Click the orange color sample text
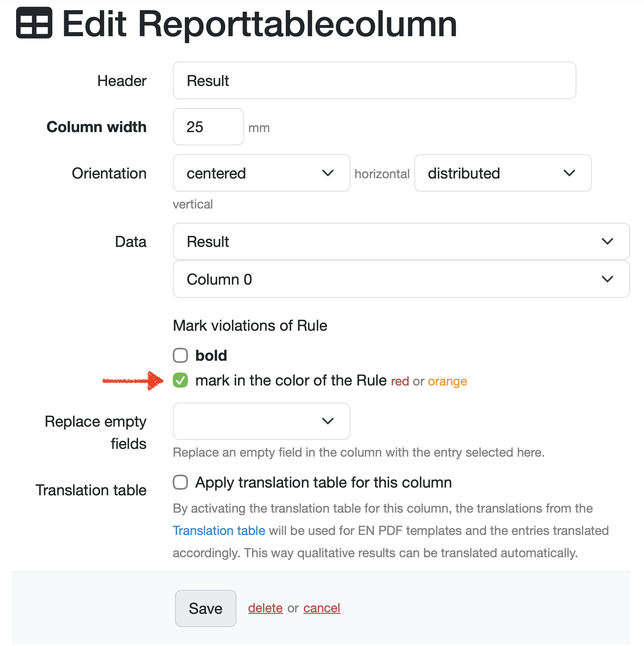 tap(447, 381)
